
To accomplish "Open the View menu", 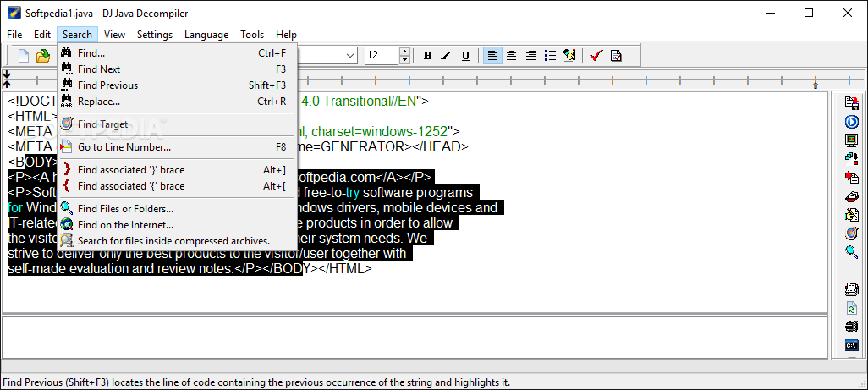I will click(x=114, y=35).
